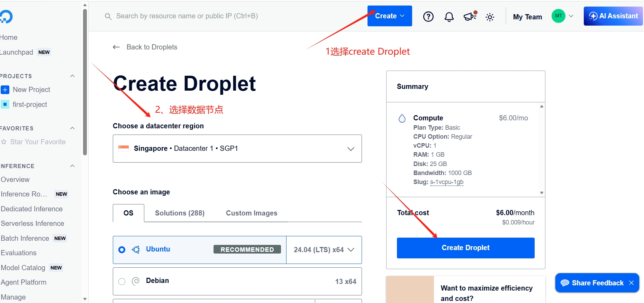Collapse the Inference section

pos(72,166)
